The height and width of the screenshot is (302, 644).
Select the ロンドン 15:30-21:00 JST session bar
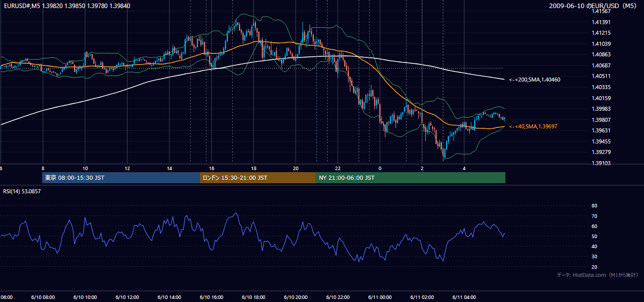(258, 178)
